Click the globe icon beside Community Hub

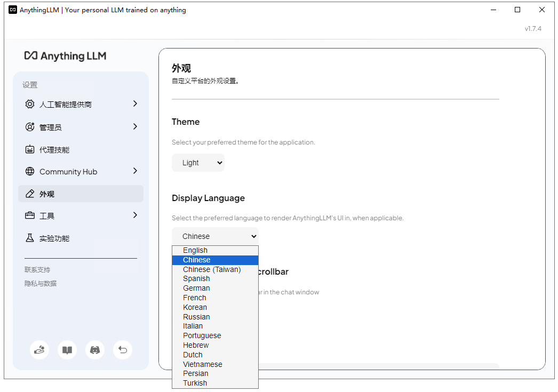click(x=30, y=171)
